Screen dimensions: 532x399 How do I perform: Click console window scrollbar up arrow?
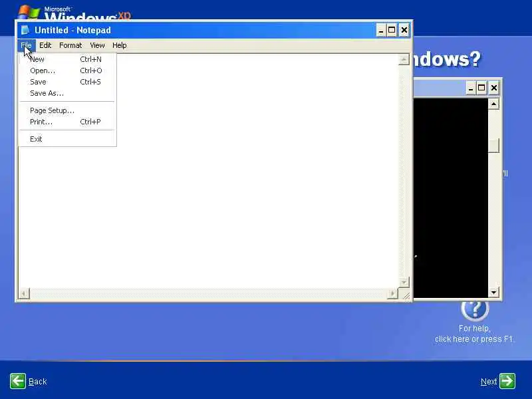493,104
